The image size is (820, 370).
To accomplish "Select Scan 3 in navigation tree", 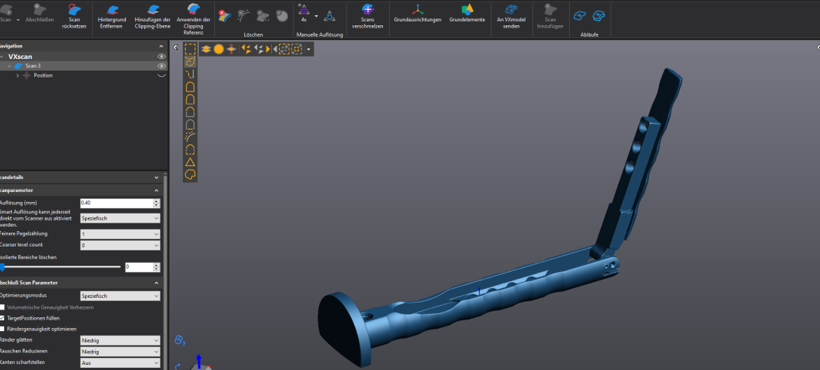I will coord(33,66).
